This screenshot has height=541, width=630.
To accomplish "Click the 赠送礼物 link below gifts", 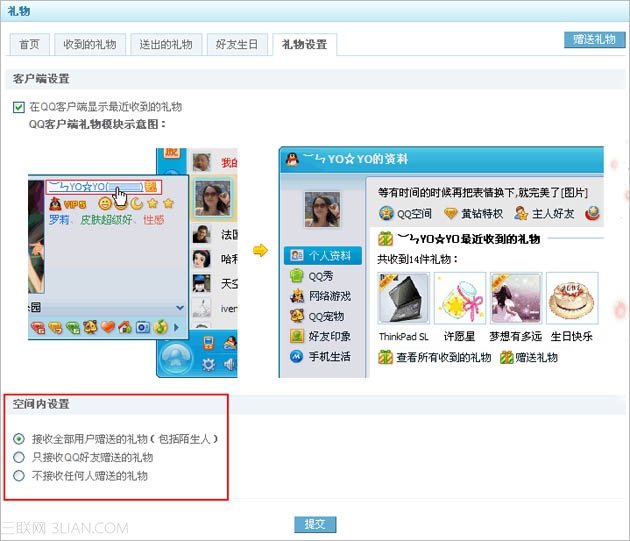I will click(536, 357).
